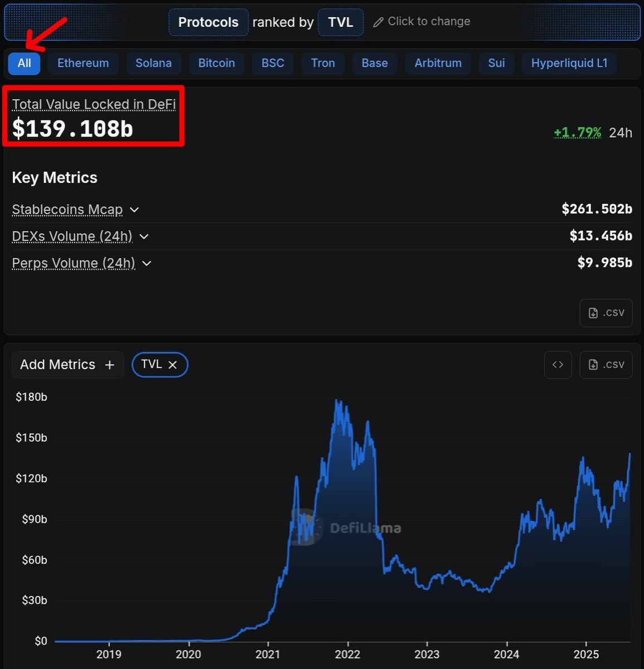Download chart data .csv file
The height and width of the screenshot is (669, 644).
(606, 365)
